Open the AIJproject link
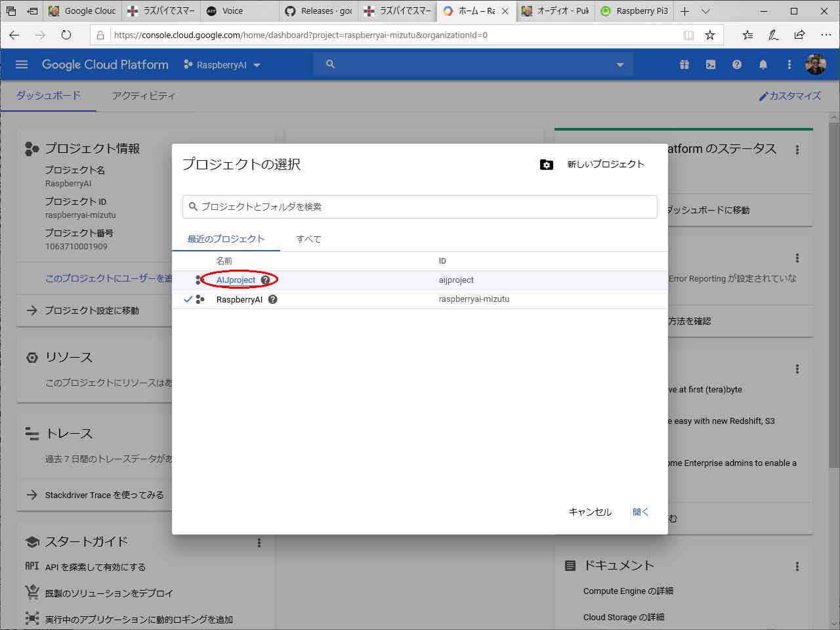The width and height of the screenshot is (840, 630). (236, 280)
